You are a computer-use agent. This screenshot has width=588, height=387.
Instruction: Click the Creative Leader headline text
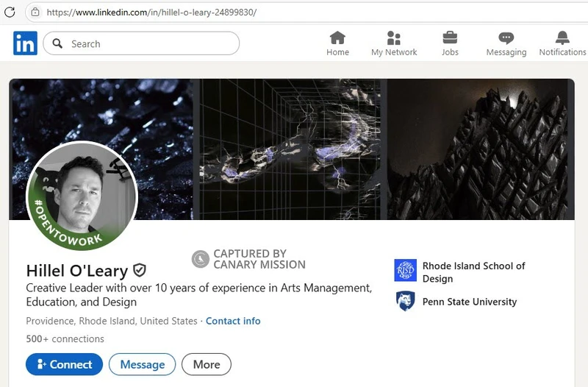coord(198,294)
